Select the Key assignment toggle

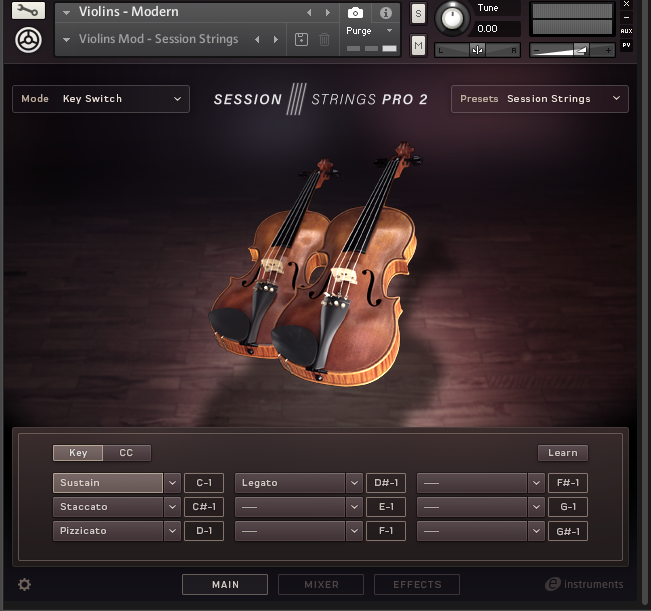point(78,452)
